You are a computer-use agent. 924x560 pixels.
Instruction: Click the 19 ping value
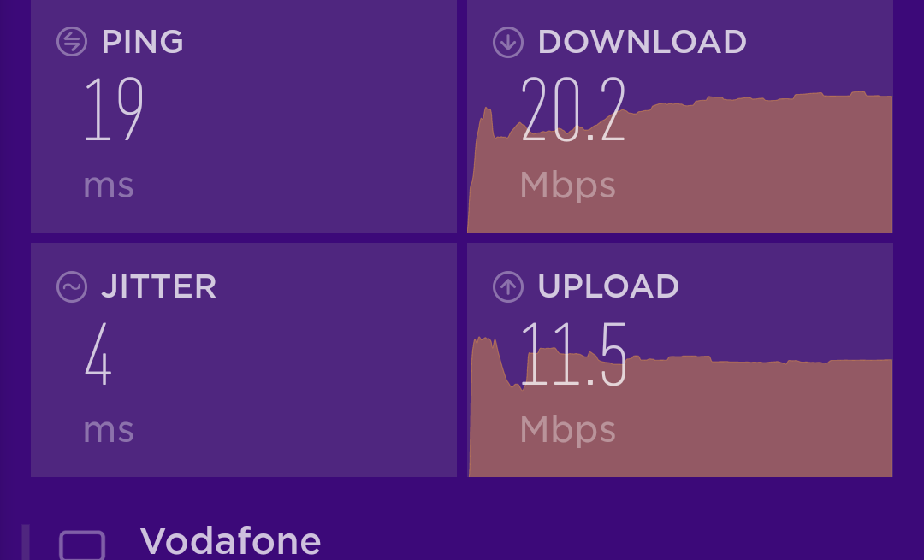point(114,109)
